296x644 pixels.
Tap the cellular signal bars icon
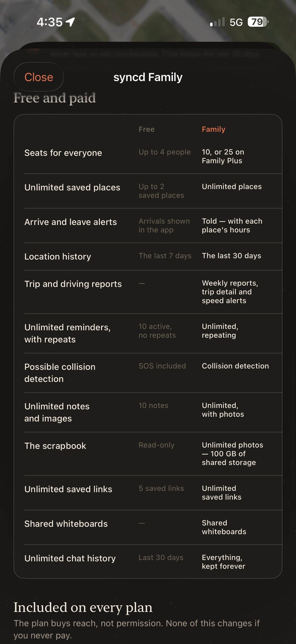click(217, 22)
